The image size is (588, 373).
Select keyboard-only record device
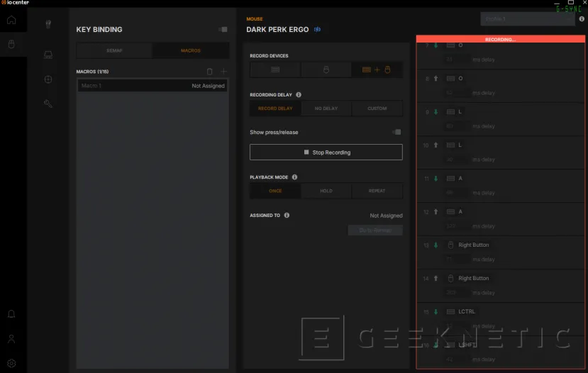point(275,69)
